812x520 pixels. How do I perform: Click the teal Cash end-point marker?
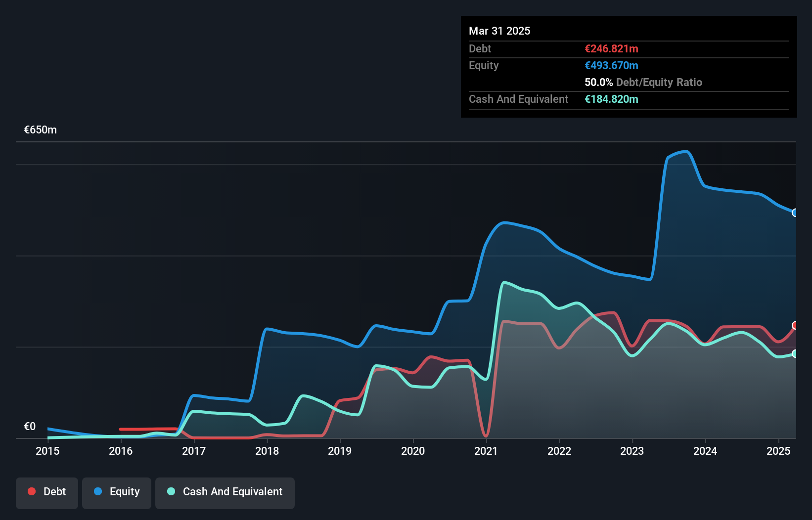(795, 353)
